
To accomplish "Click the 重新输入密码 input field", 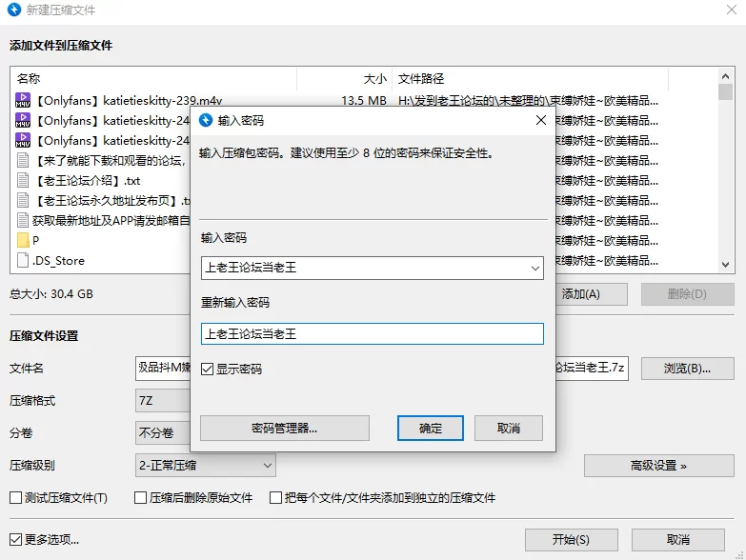I will (x=373, y=333).
